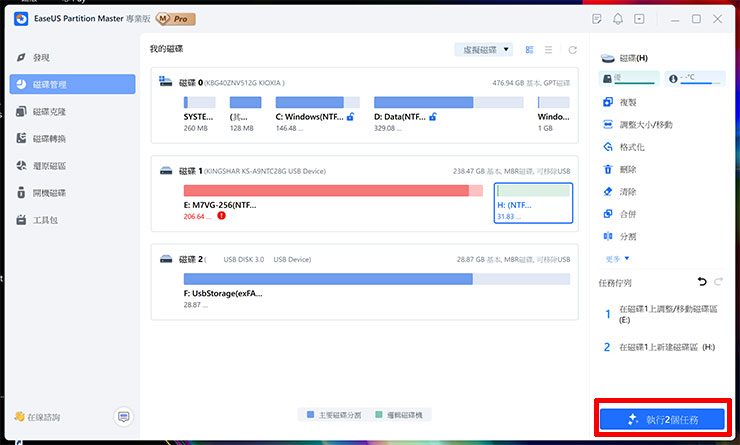Choose 清除 wipe action
The image size is (740, 445).
click(620, 192)
